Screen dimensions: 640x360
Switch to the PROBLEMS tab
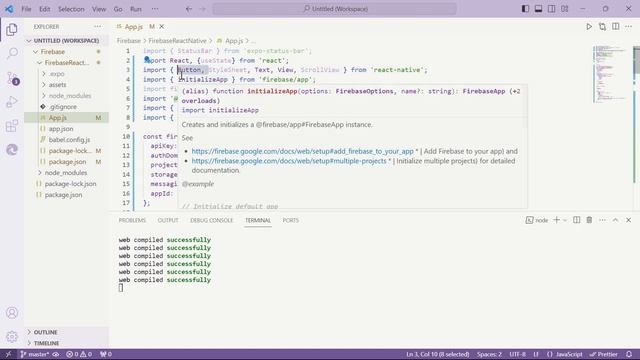132,220
